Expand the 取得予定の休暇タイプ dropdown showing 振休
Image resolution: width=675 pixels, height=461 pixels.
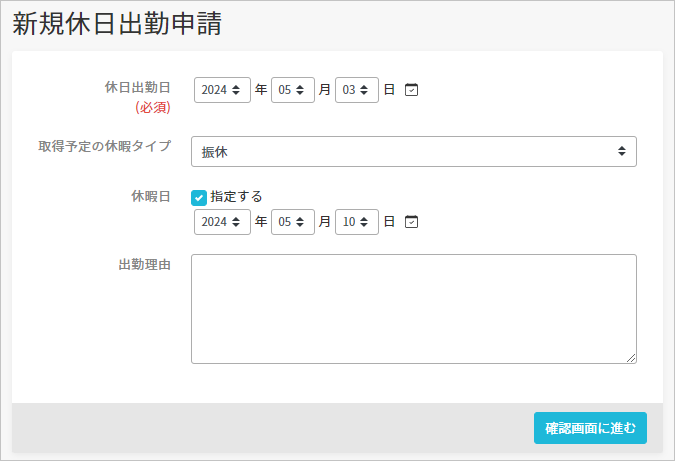click(414, 152)
